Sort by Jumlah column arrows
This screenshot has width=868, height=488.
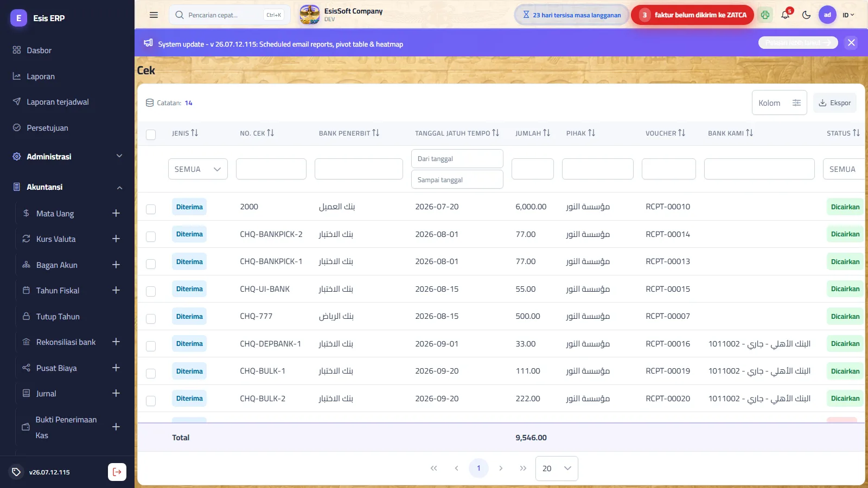[x=547, y=133]
